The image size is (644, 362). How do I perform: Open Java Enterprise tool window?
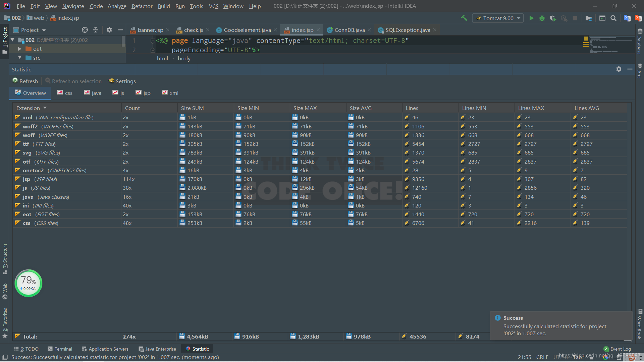click(157, 349)
